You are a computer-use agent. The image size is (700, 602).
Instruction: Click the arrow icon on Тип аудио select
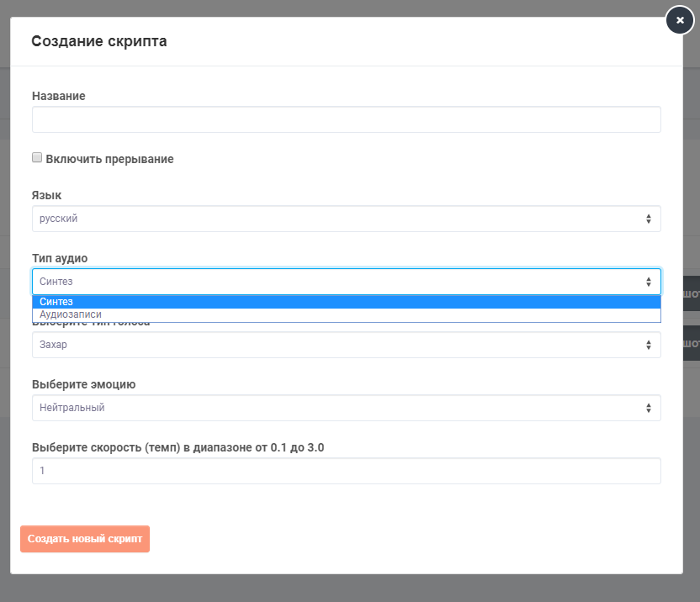648,282
